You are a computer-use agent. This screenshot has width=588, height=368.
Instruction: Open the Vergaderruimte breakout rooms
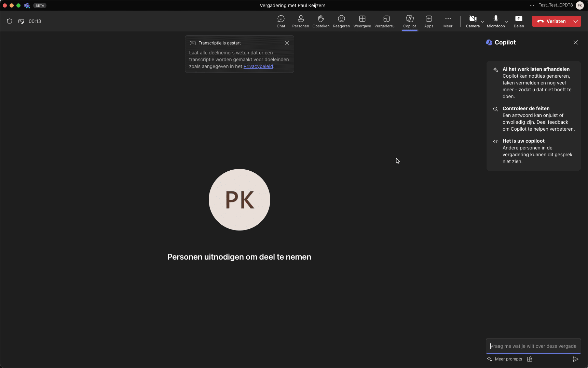(386, 21)
